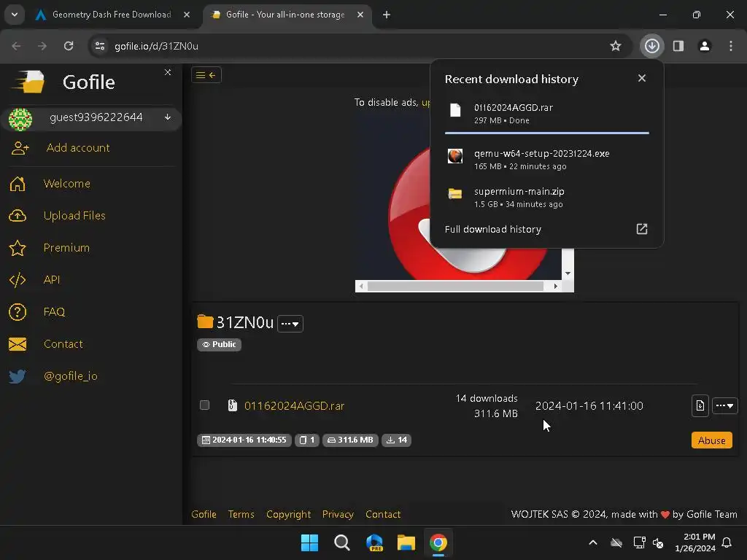Open Copyright footer link
The width and height of the screenshot is (747, 560).
[288, 514]
